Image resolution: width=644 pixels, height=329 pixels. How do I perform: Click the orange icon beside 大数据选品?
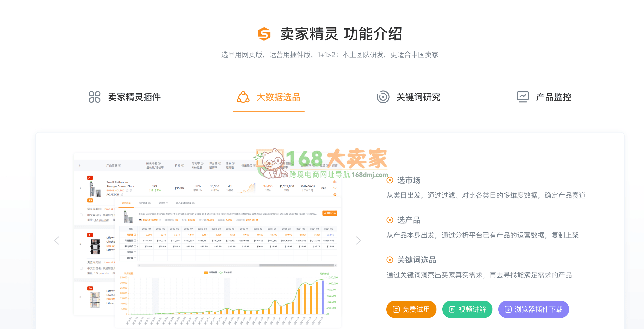tap(243, 97)
